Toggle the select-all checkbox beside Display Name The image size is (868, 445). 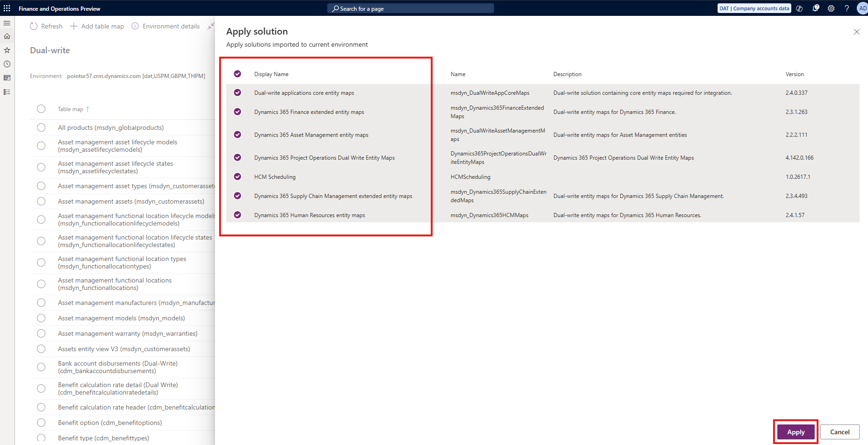click(237, 74)
